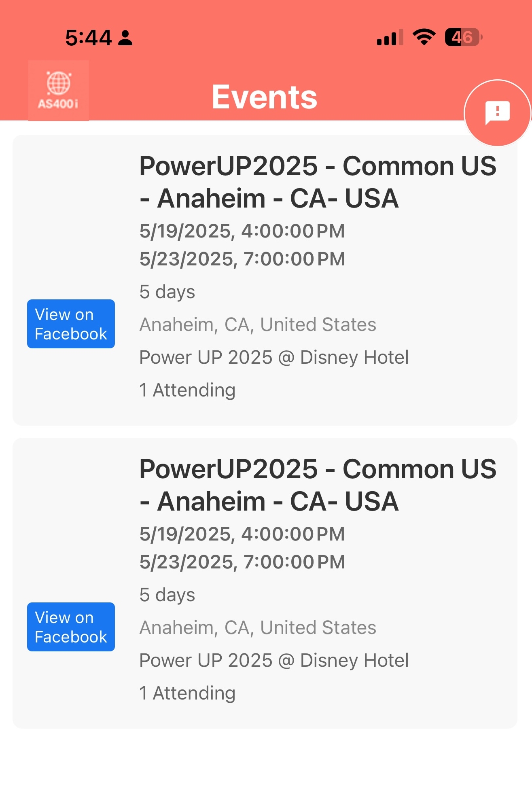Tap first event's Disney Hotel description

pos(274,357)
